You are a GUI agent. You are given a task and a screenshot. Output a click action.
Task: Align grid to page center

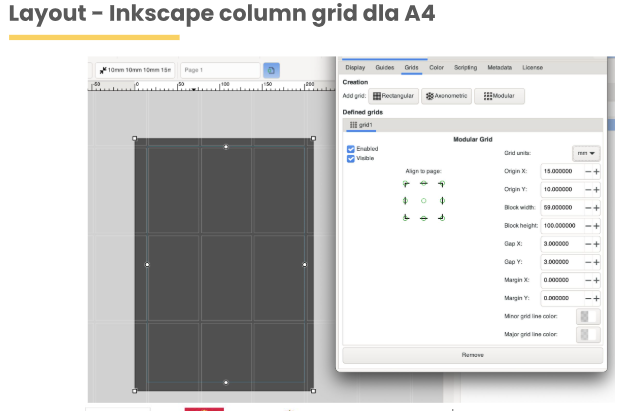point(424,201)
